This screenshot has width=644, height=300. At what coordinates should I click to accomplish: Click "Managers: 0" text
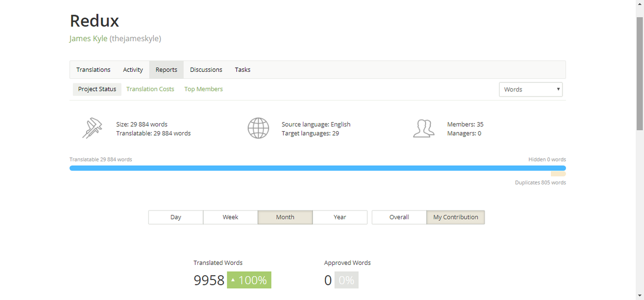coord(464,133)
